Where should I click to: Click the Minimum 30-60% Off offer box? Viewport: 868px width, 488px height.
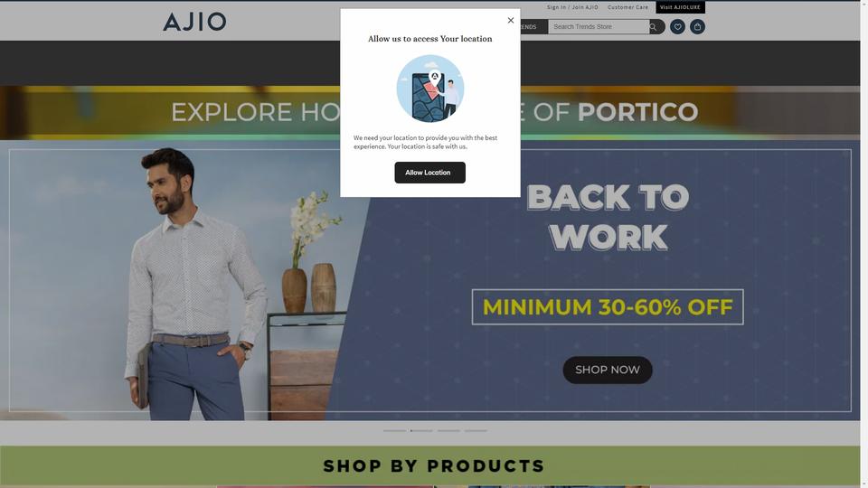point(608,307)
